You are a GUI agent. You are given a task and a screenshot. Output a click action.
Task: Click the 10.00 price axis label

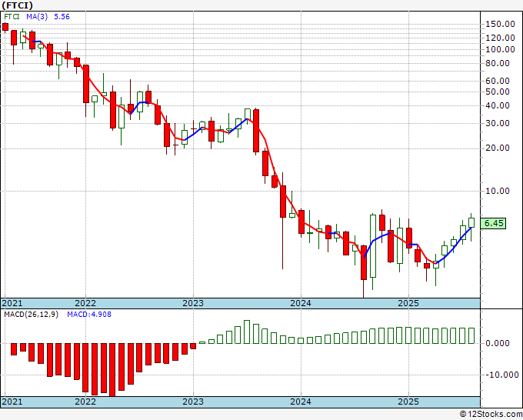(498, 191)
